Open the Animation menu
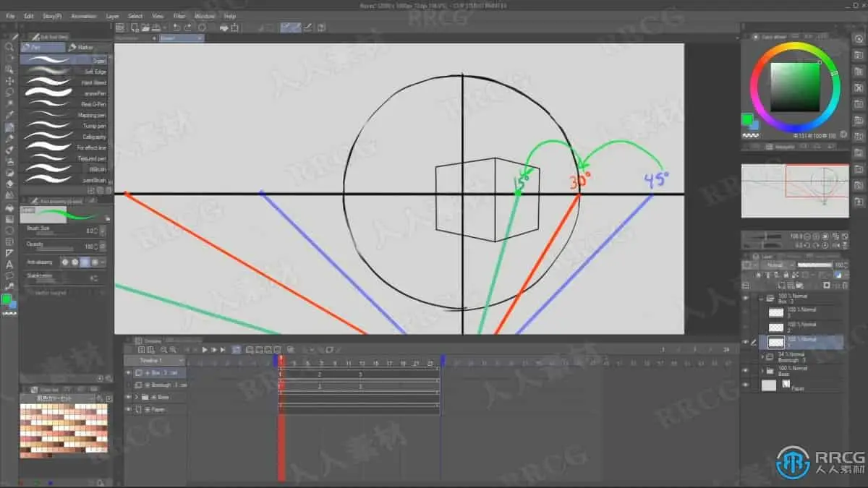This screenshot has height=488, width=868. pyautogui.click(x=83, y=15)
